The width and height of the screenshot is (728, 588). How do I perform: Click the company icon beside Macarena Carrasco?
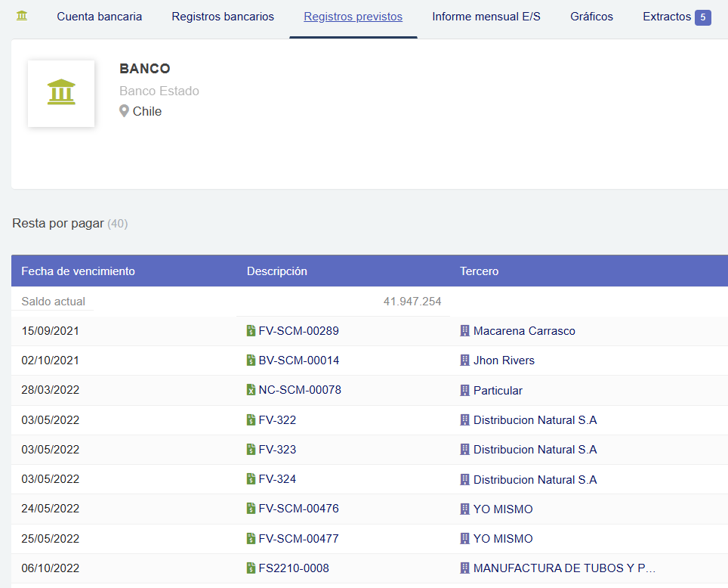[465, 331]
